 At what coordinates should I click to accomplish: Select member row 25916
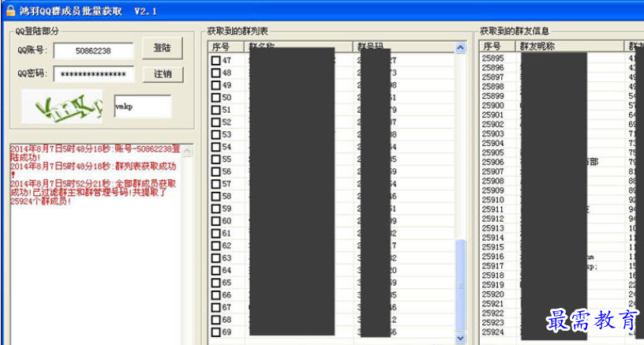click(562, 257)
